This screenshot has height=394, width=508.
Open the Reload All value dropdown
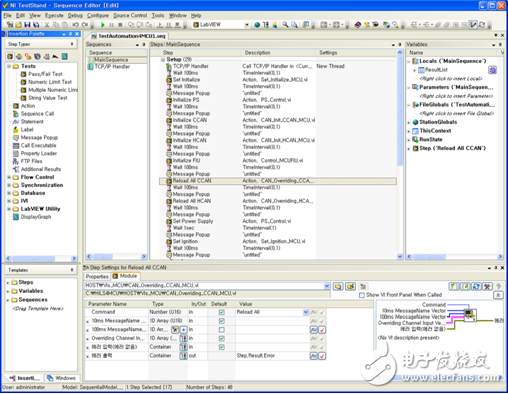click(x=306, y=312)
